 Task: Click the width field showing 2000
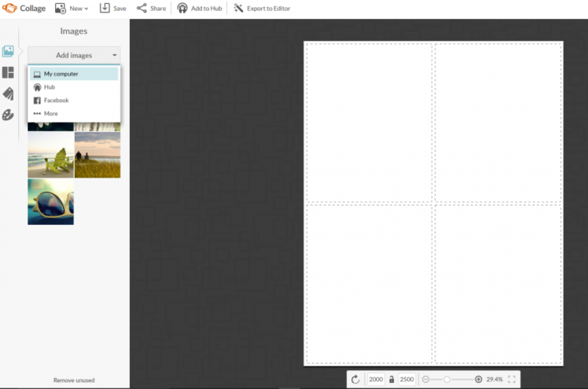(376, 380)
